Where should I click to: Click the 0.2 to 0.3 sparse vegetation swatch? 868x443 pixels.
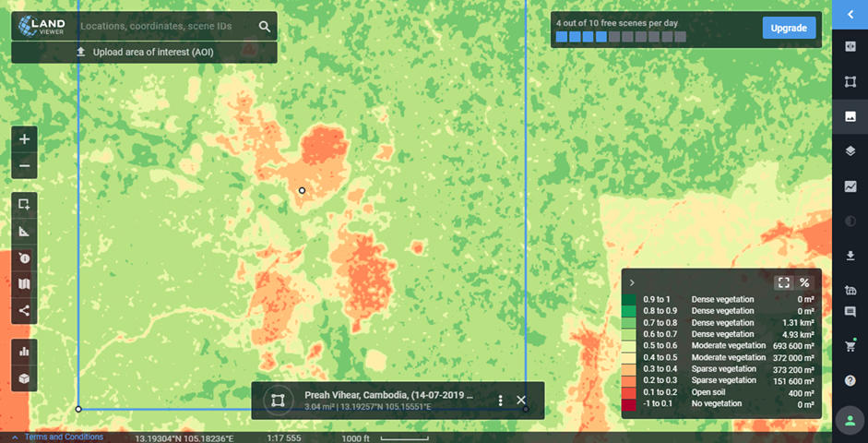pos(628,380)
